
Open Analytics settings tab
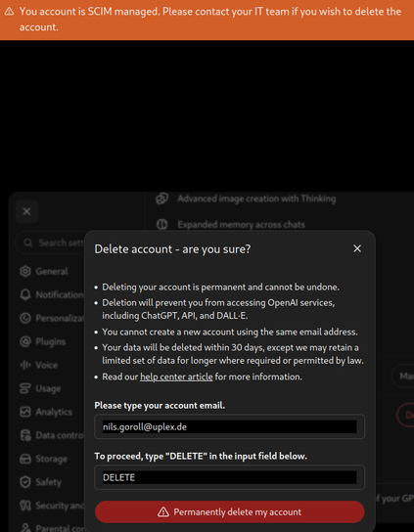coord(46,412)
